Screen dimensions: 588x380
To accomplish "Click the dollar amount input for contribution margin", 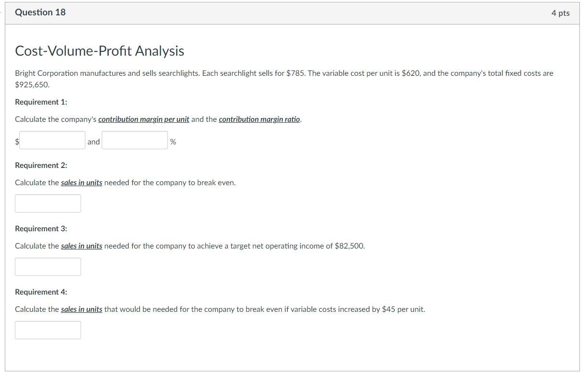I will click(x=52, y=140).
